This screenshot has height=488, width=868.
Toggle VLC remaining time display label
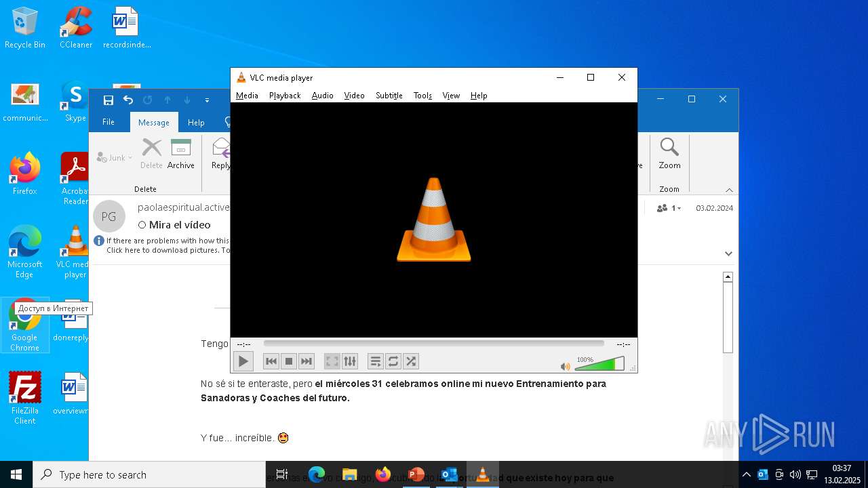(623, 344)
